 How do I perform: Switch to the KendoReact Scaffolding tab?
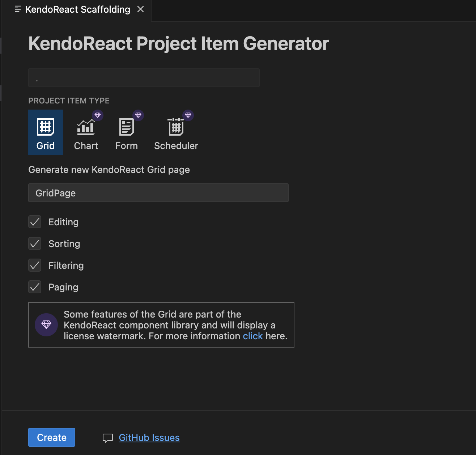point(77,9)
